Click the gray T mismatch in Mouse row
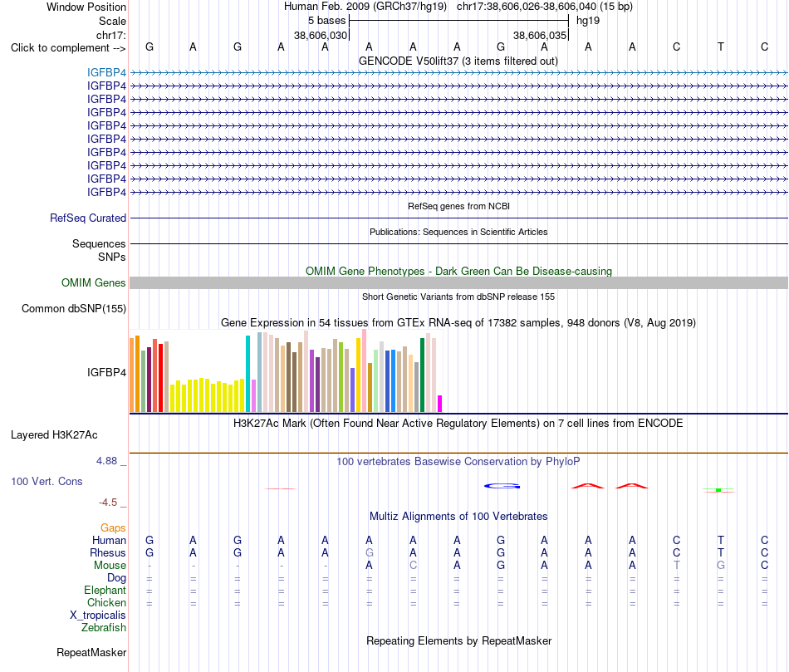The height and width of the screenshot is (672, 789). pos(676,566)
